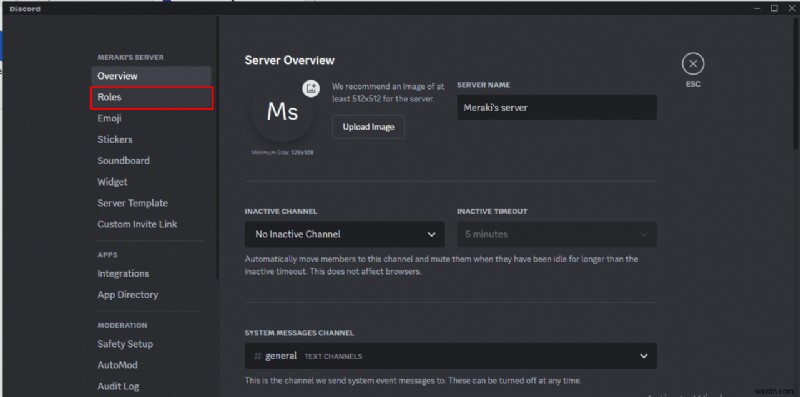Viewport: 800px width, 397px height.
Task: Click the Server Name input field
Action: 557,108
